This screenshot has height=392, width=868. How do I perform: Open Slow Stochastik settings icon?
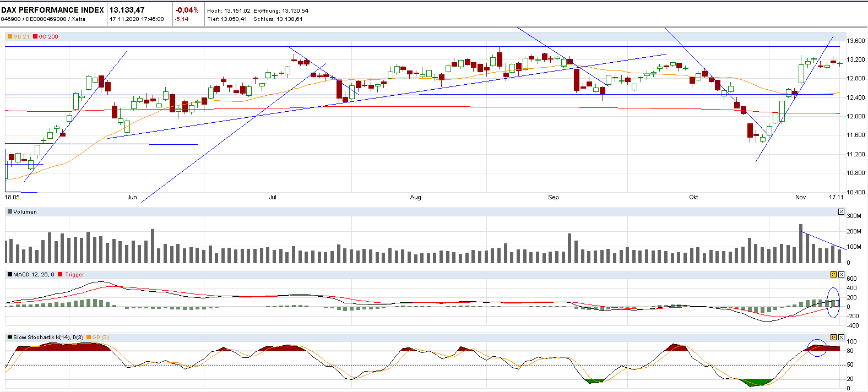[x=833, y=337]
